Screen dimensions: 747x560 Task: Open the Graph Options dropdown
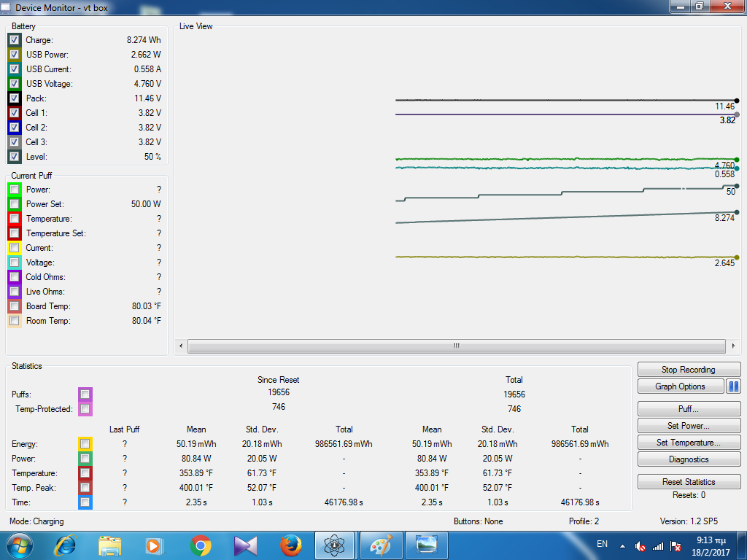(680, 386)
